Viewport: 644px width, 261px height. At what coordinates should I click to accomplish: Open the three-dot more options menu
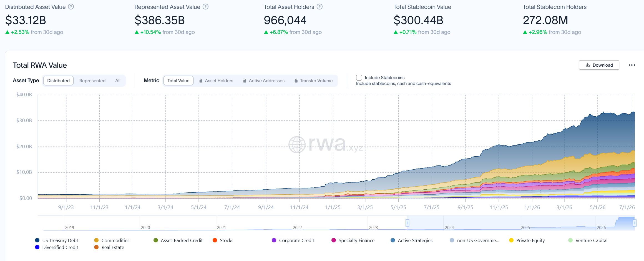632,65
